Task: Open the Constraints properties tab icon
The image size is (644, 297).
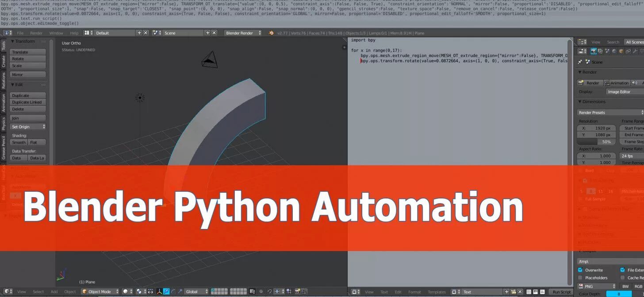Action: [x=628, y=51]
